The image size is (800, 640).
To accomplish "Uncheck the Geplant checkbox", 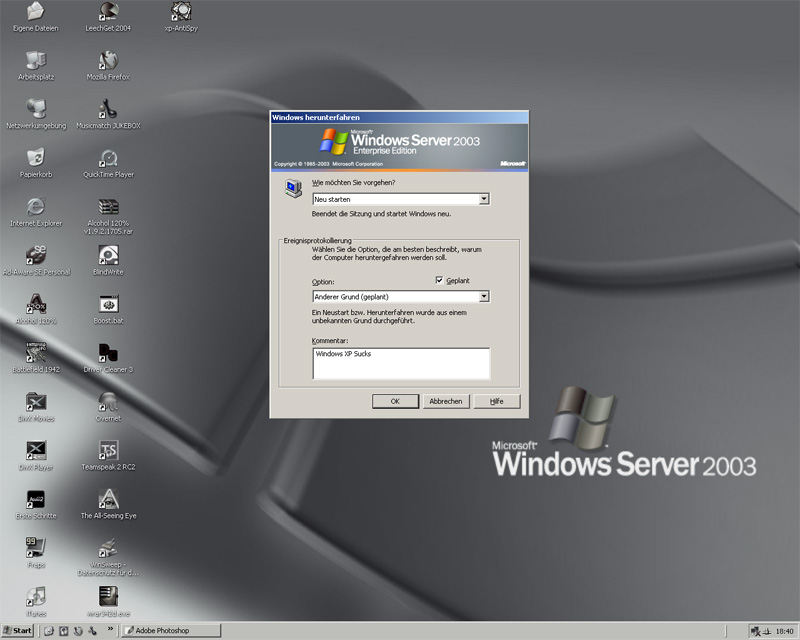I will pyautogui.click(x=439, y=280).
